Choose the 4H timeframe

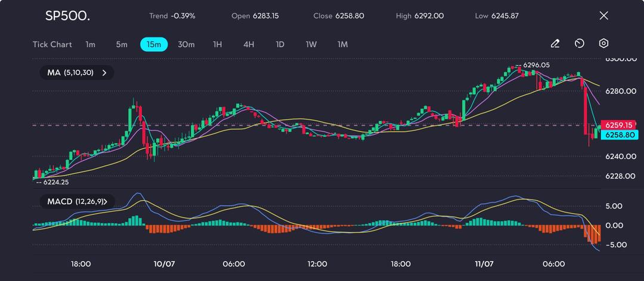249,45
